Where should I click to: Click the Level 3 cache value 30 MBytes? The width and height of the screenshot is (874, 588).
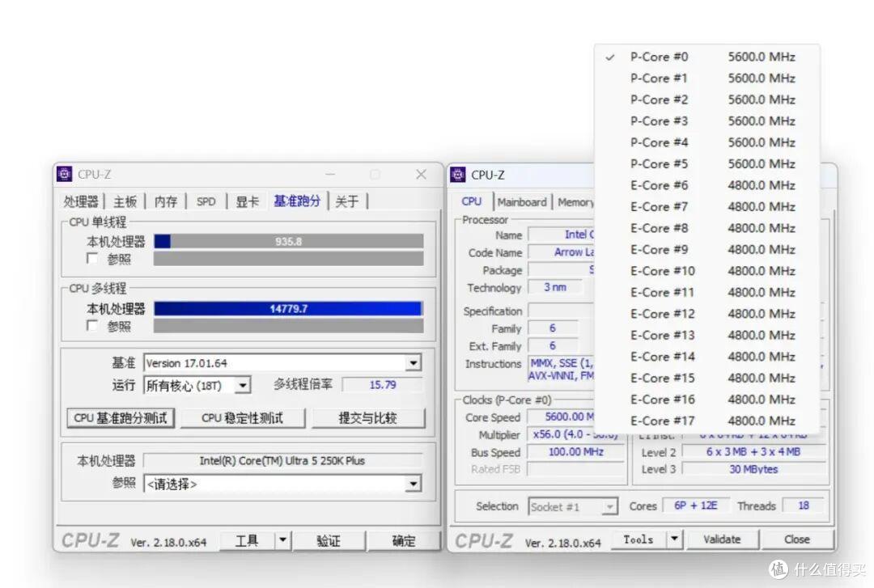click(x=753, y=469)
